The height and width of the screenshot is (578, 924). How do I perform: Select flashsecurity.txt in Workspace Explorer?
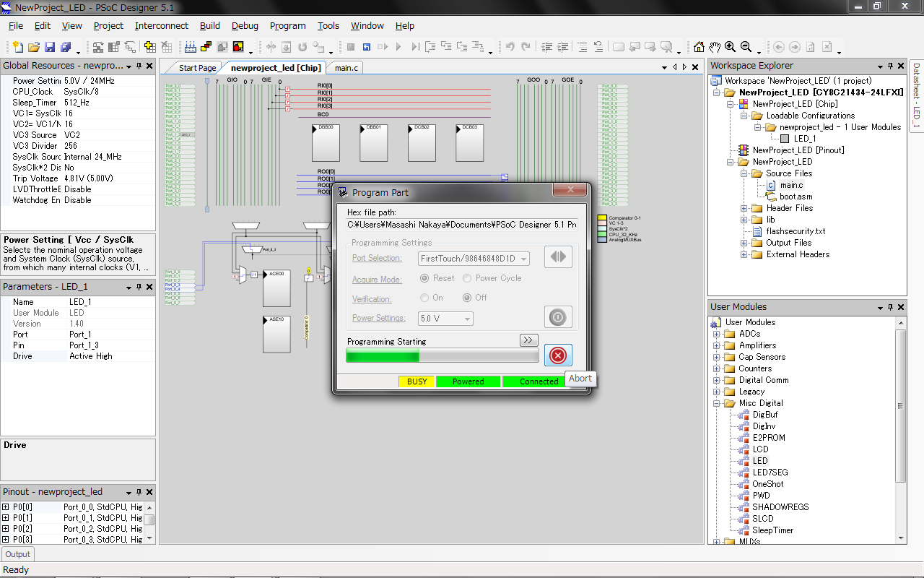click(x=796, y=231)
